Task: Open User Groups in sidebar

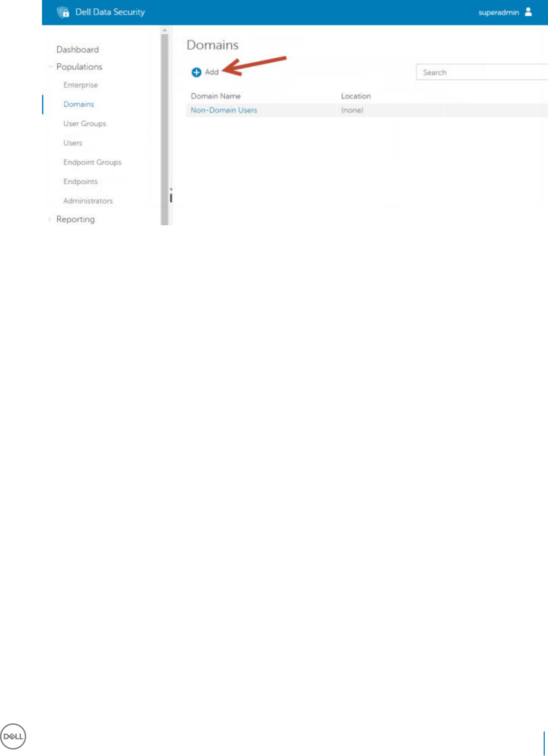Action: [85, 124]
